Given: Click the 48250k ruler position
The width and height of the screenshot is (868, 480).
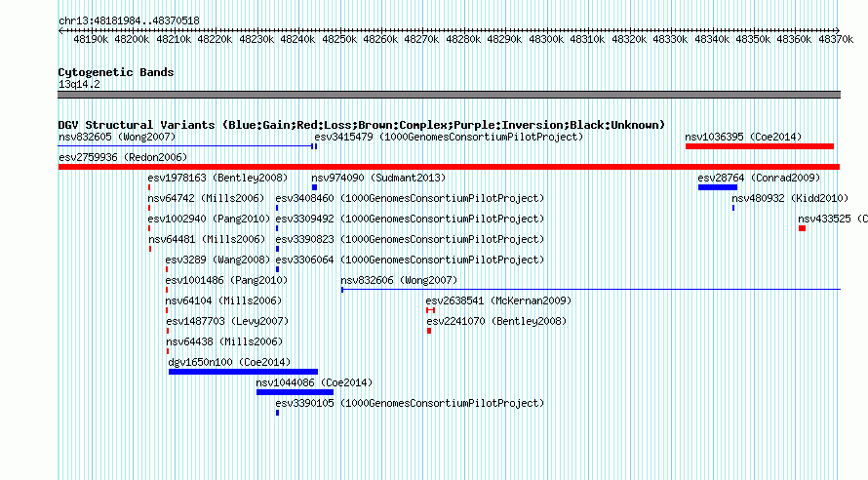Looking at the screenshot, I should coord(339,39).
